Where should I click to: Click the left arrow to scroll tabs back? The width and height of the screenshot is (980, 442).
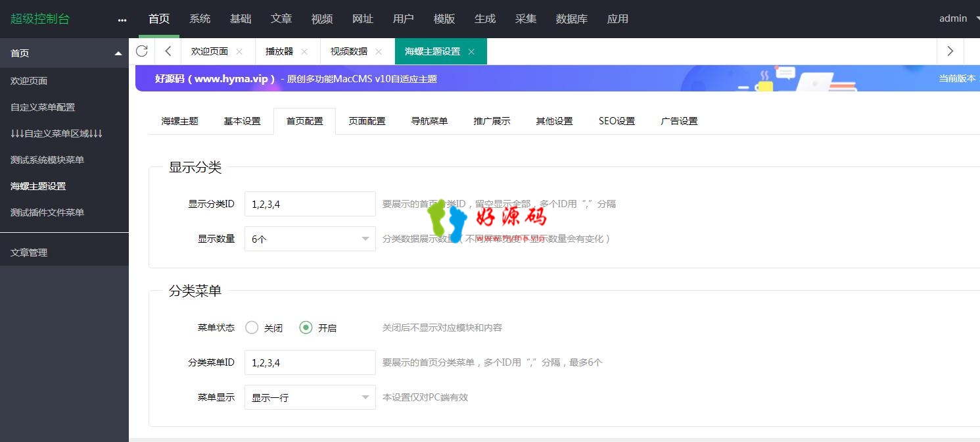[x=168, y=51]
